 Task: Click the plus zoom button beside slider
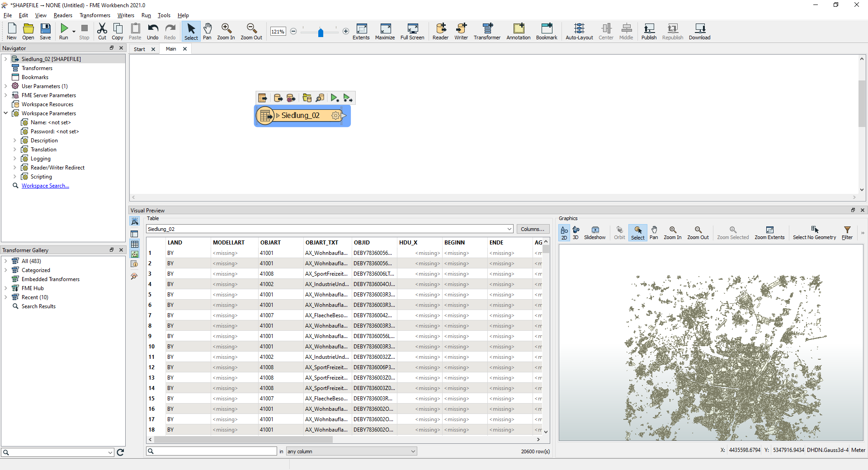pyautogui.click(x=346, y=31)
